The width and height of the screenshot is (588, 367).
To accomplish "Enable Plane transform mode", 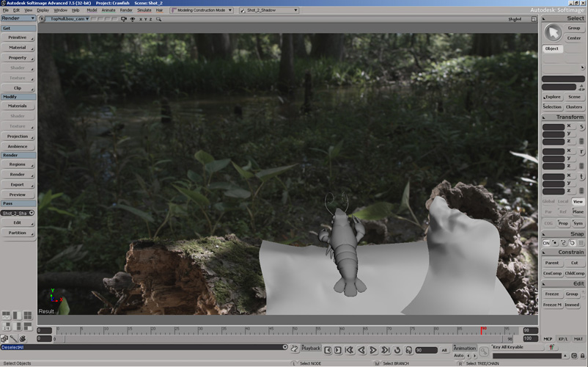I will coord(578,211).
